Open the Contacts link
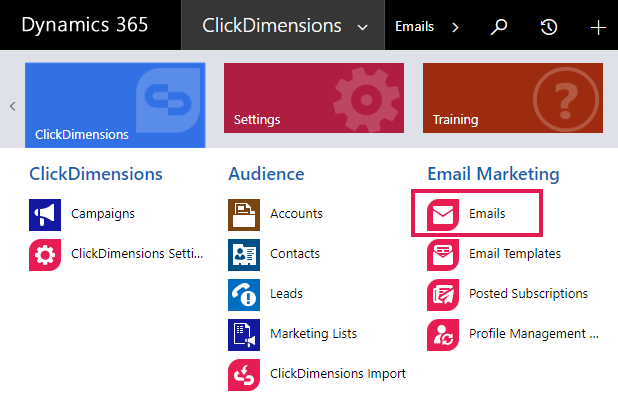 coord(295,253)
